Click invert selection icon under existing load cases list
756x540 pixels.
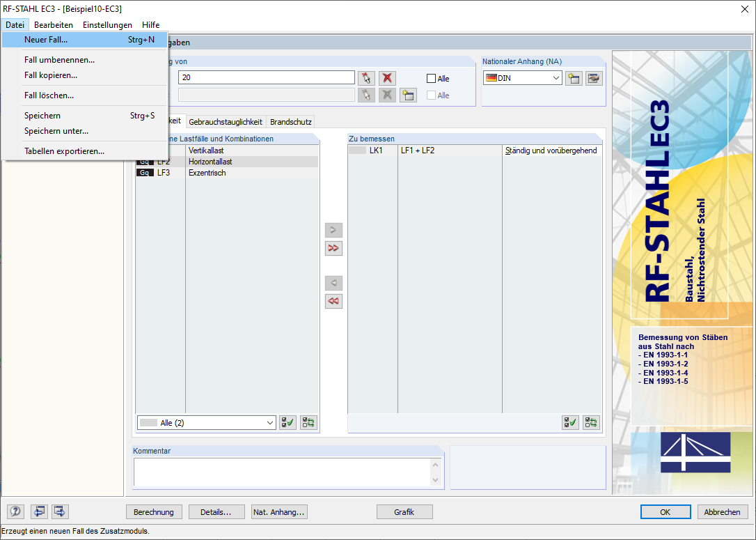308,423
